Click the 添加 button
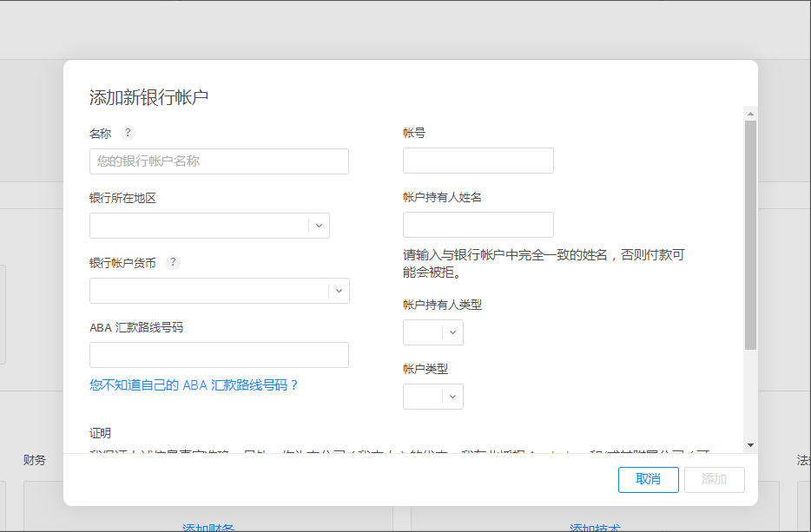This screenshot has height=532, width=811. pyautogui.click(x=715, y=479)
